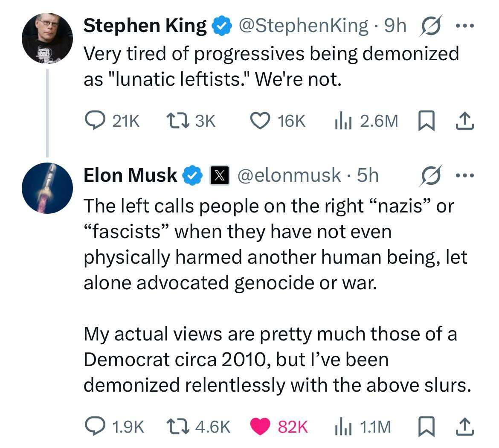Open Elon Musk's rocket profile picture
Image resolution: width=499 pixels, height=448 pixels.
tap(47, 188)
